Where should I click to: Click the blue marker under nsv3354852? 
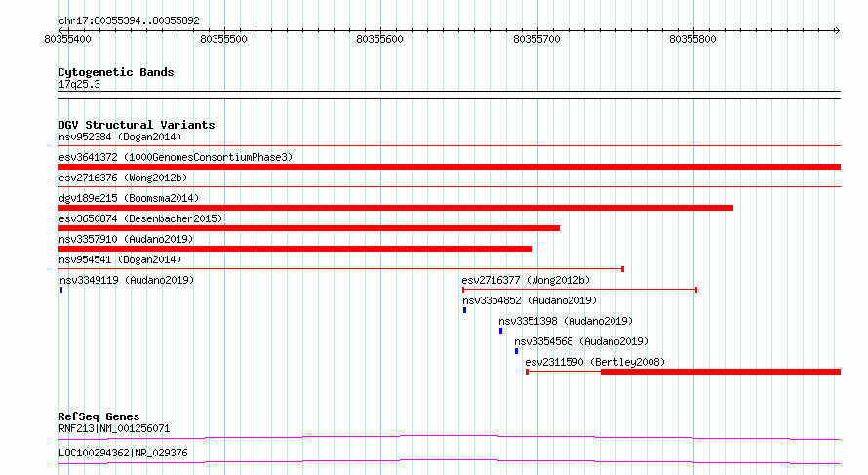pos(464,310)
